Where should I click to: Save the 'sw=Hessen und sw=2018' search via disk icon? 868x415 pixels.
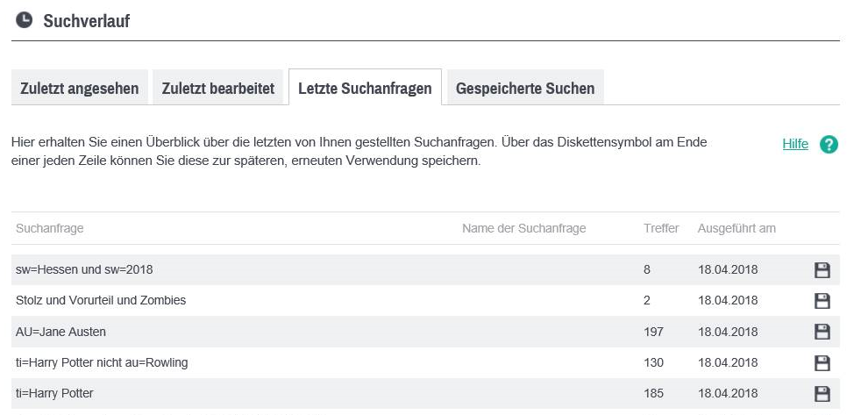click(822, 270)
